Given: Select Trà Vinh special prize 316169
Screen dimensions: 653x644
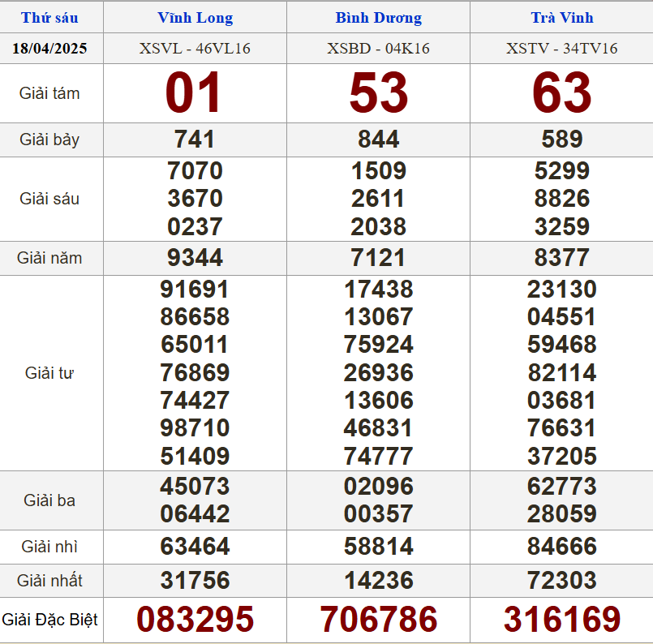Looking at the screenshot, I should point(562,620).
